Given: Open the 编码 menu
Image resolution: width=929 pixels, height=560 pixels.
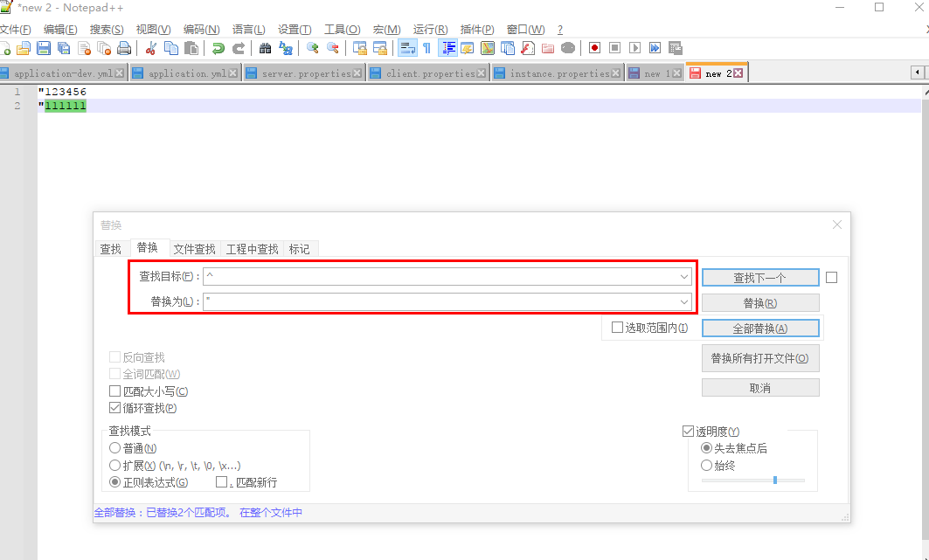Looking at the screenshot, I should pos(201,29).
